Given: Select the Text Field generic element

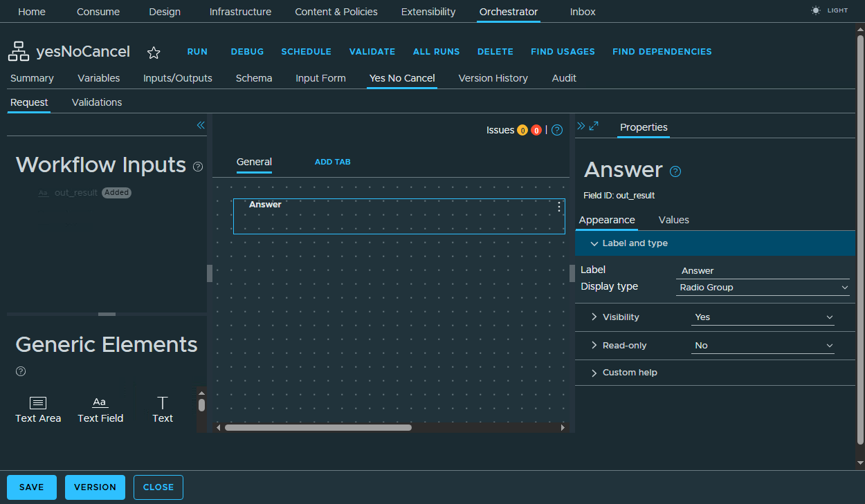Looking at the screenshot, I should pos(100,408).
